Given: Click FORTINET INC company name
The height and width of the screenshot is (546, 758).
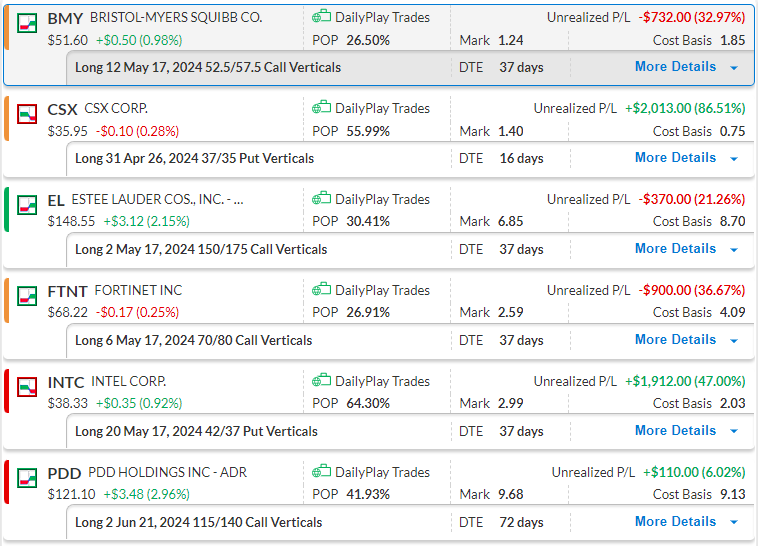Looking at the screenshot, I should click(x=138, y=290).
